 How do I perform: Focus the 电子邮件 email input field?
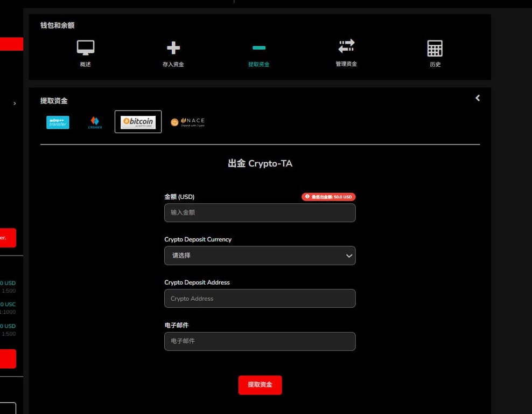(260, 341)
